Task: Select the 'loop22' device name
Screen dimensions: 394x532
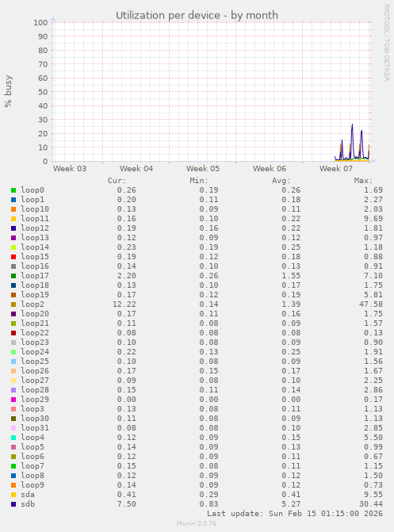Action: (x=35, y=333)
